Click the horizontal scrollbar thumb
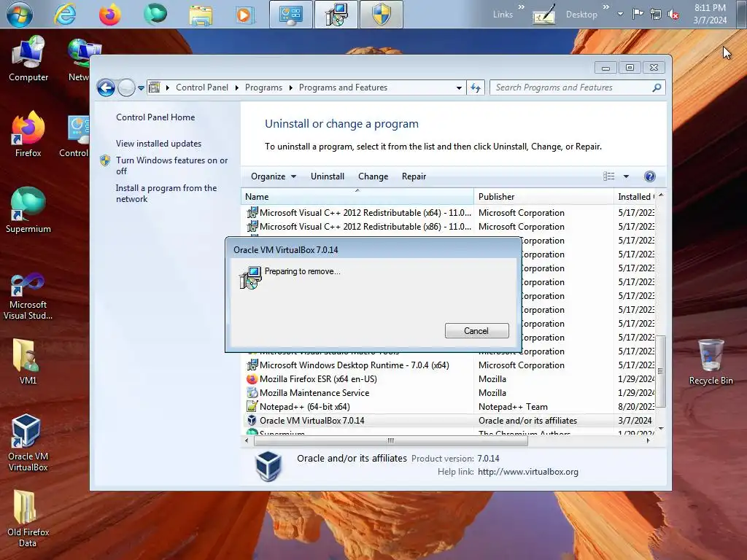Screen dimensions: 747x560 point(391,440)
